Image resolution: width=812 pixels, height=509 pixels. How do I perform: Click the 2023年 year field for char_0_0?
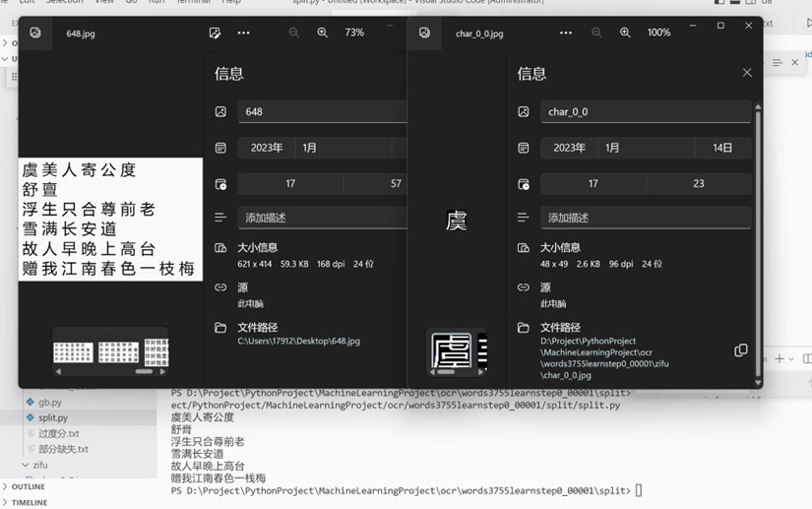(569, 148)
